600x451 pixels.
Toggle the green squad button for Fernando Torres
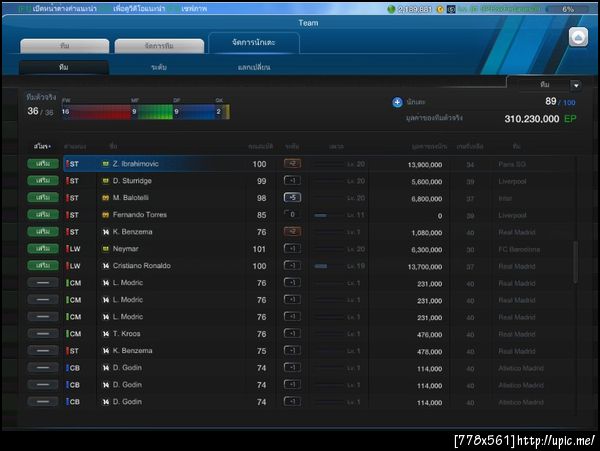click(x=43, y=215)
